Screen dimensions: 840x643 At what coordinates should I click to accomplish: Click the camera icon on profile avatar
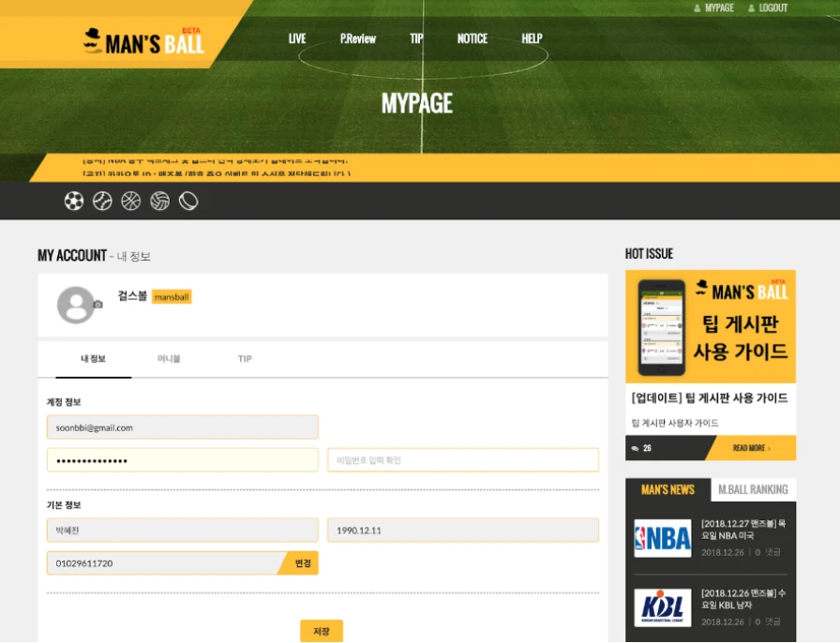pos(97,305)
